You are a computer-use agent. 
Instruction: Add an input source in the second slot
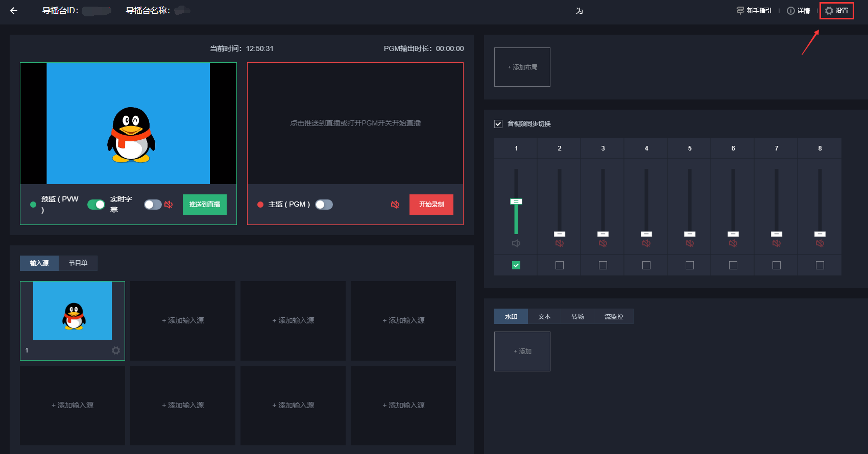click(183, 321)
